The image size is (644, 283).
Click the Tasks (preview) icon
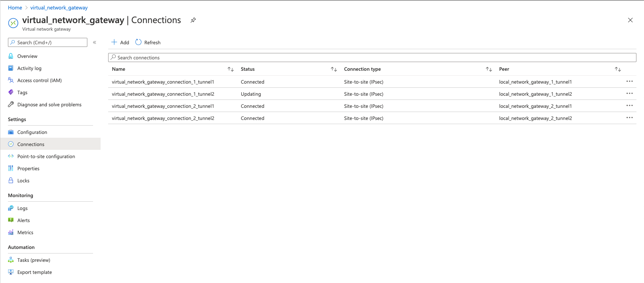click(11, 260)
